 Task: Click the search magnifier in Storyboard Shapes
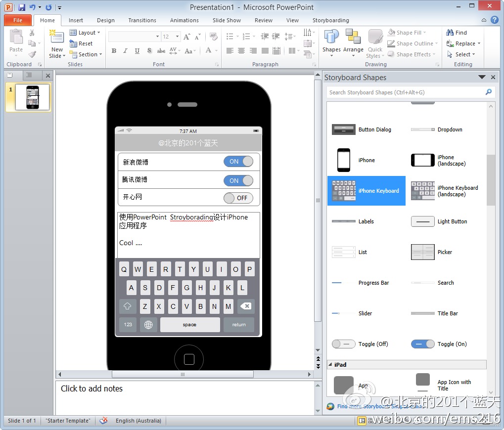click(488, 92)
